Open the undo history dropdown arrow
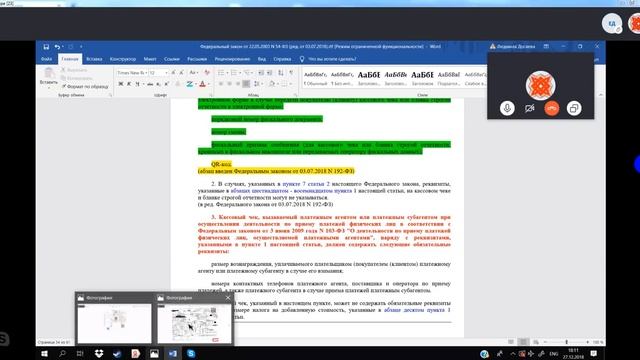640x360 pixels. point(62,47)
